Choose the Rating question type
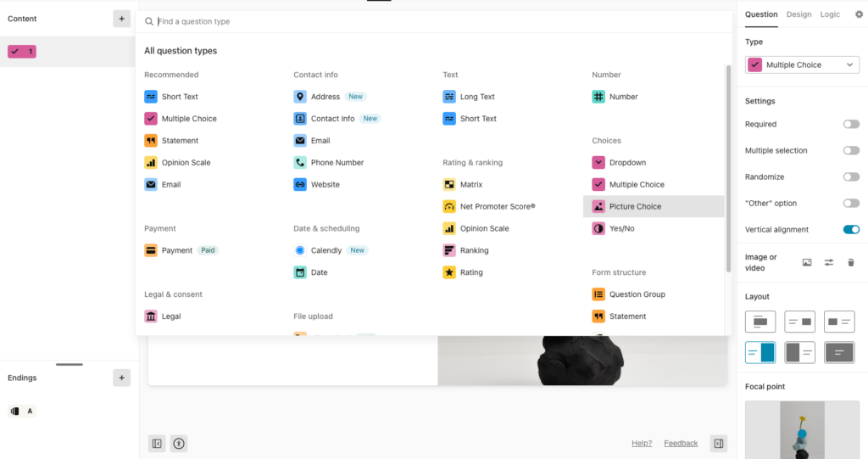 [x=463, y=272]
